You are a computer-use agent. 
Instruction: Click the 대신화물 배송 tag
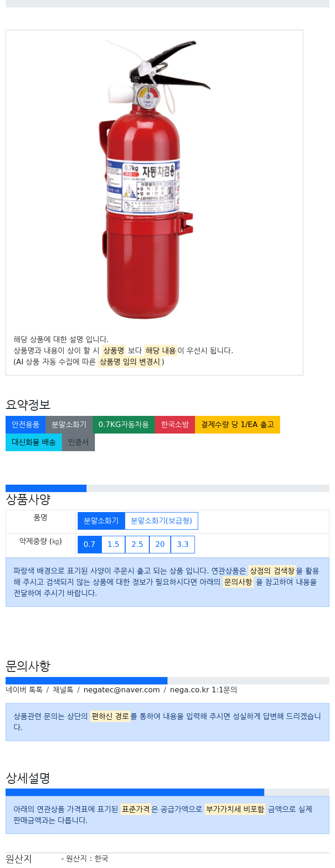tap(33, 442)
